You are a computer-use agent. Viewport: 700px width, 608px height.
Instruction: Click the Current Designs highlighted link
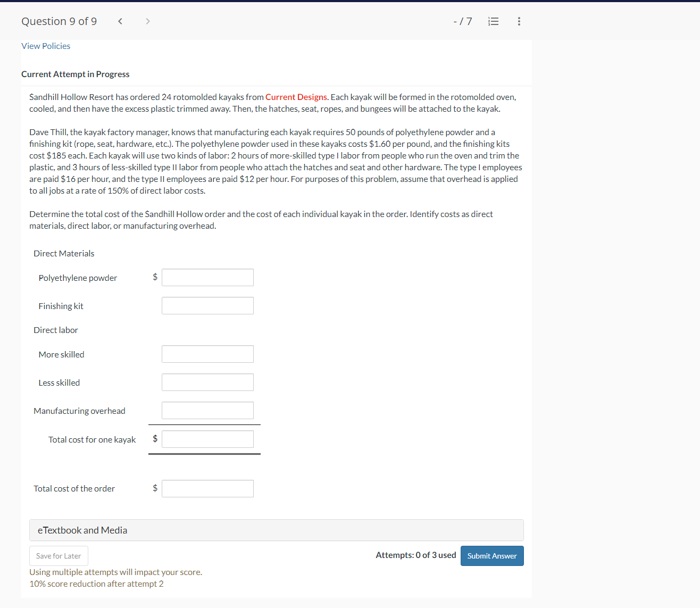pyautogui.click(x=296, y=97)
